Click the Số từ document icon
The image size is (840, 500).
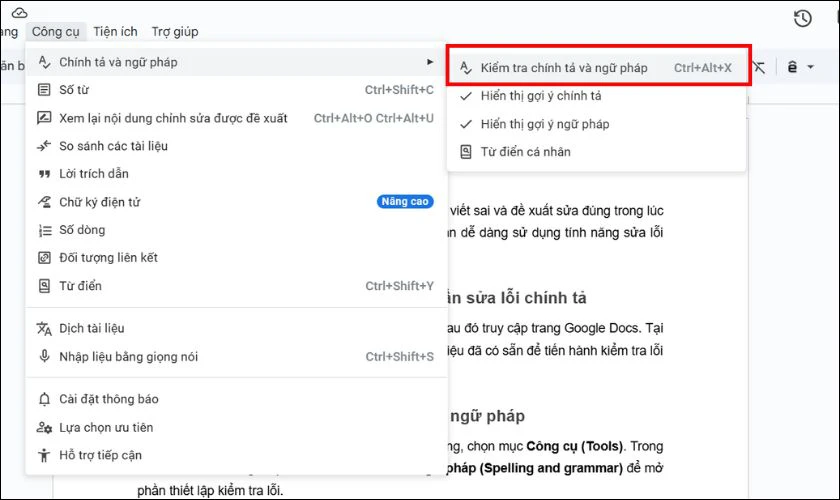pos(44,90)
